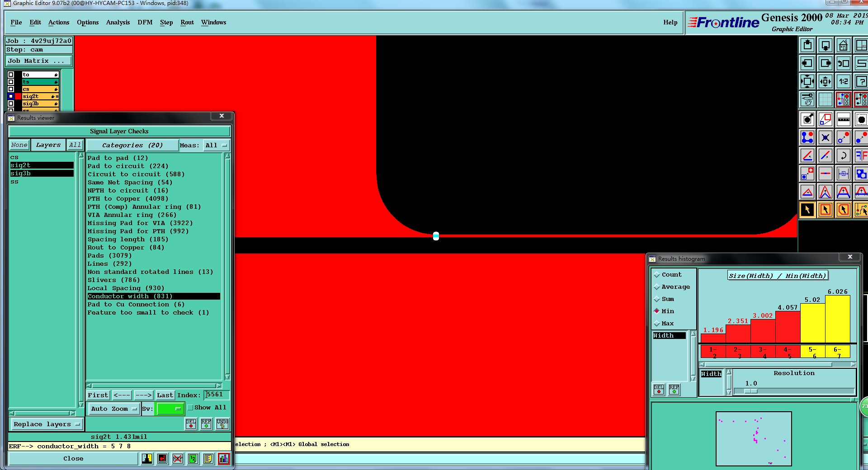Select the rectangle area pointer tool
This screenshot has width=868, height=470.
coord(826,210)
